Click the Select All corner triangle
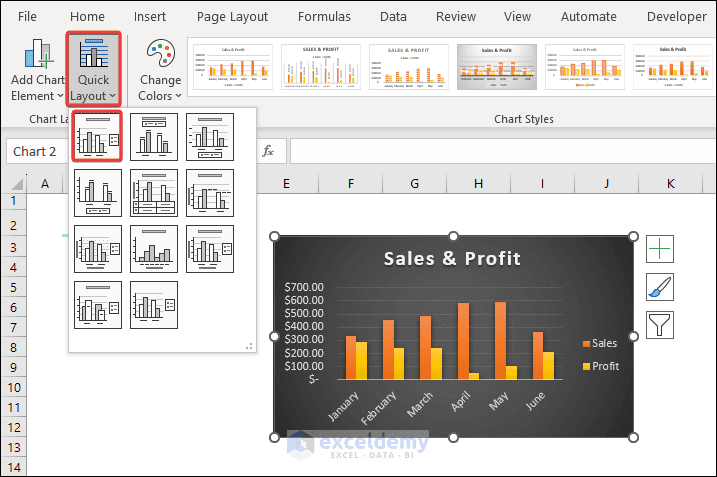Image resolution: width=717 pixels, height=477 pixels. [x=16, y=184]
